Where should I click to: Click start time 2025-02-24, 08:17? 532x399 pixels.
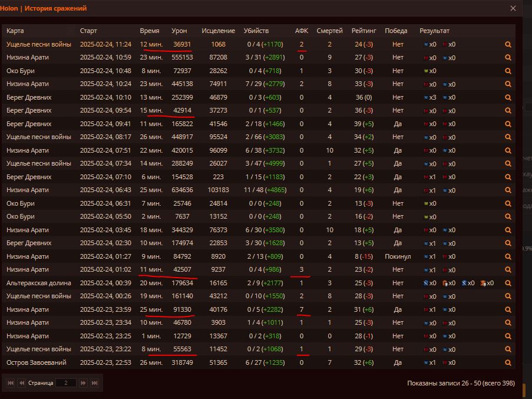click(105, 137)
